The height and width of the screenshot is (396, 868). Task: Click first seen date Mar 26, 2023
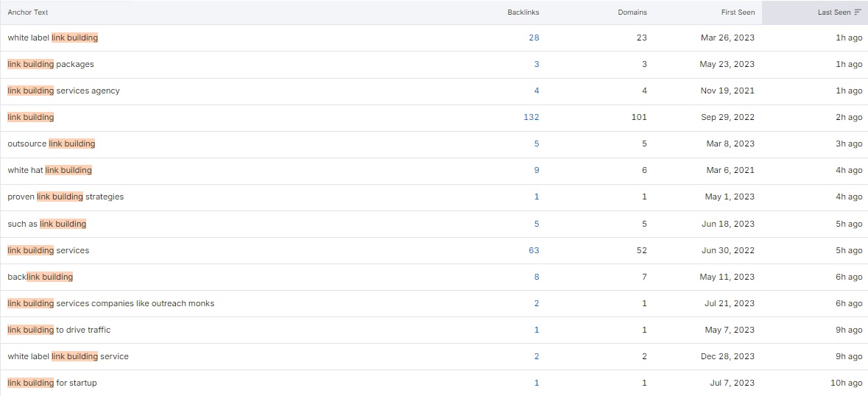pos(727,38)
